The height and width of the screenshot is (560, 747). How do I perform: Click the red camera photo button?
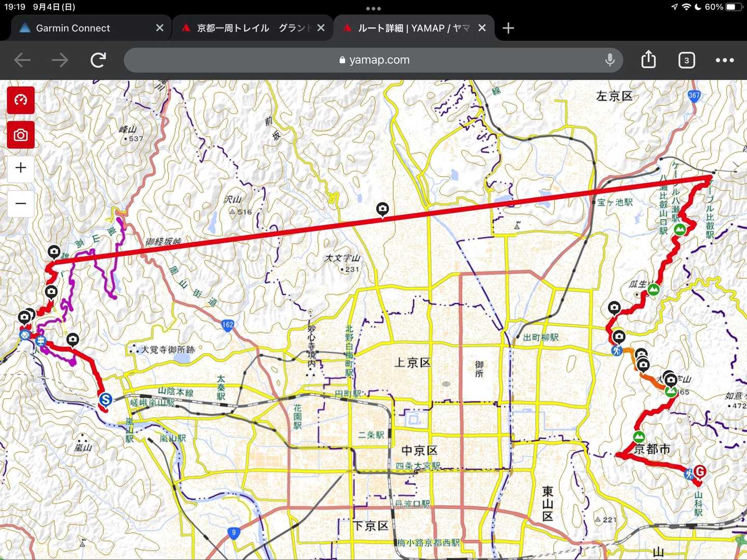click(x=21, y=135)
